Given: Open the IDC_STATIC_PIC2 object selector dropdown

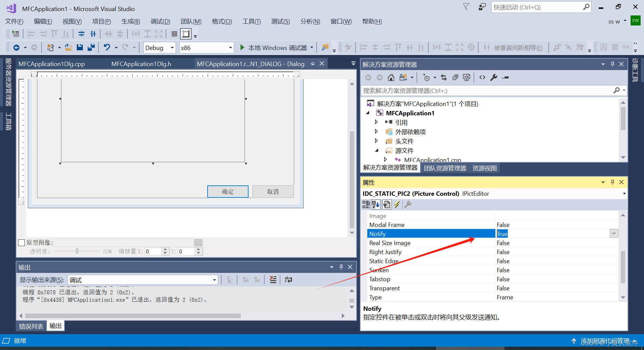Looking at the screenshot, I should tap(624, 194).
